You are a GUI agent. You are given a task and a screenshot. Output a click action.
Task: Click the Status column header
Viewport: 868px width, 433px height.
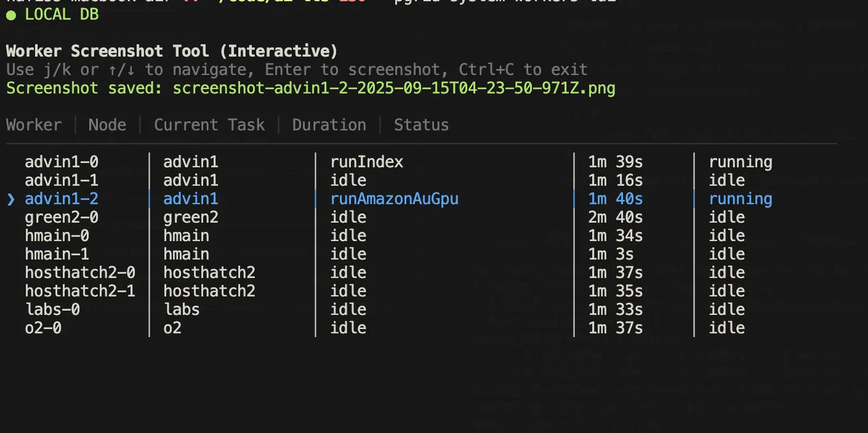pyautogui.click(x=421, y=124)
